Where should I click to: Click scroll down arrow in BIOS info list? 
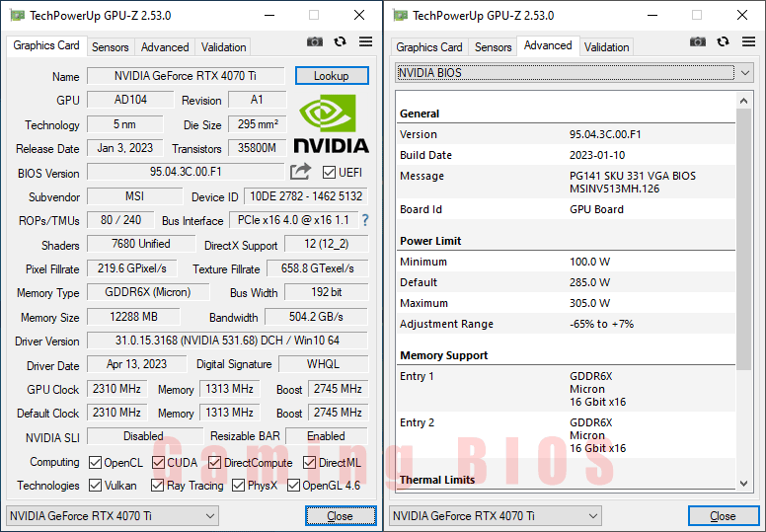coord(744,484)
